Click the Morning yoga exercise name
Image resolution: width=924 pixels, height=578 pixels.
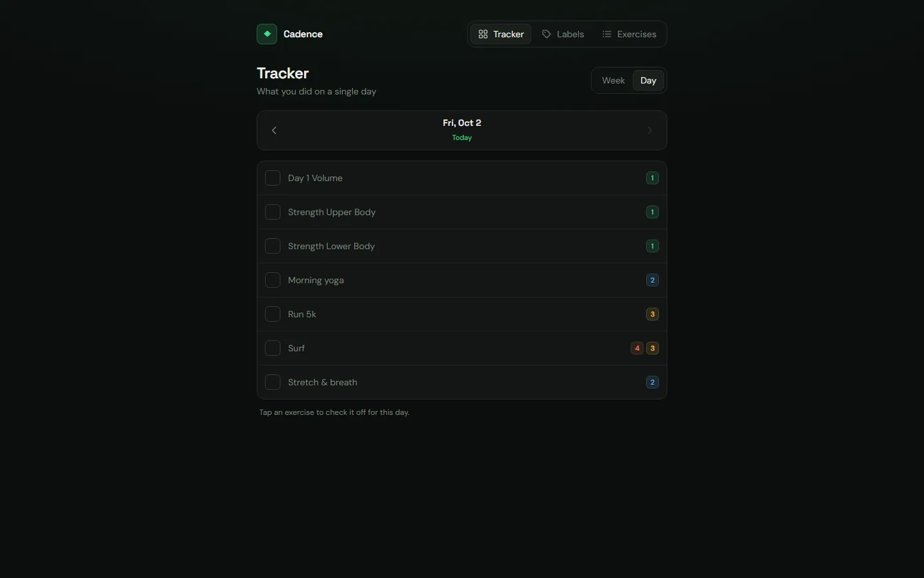pos(316,280)
